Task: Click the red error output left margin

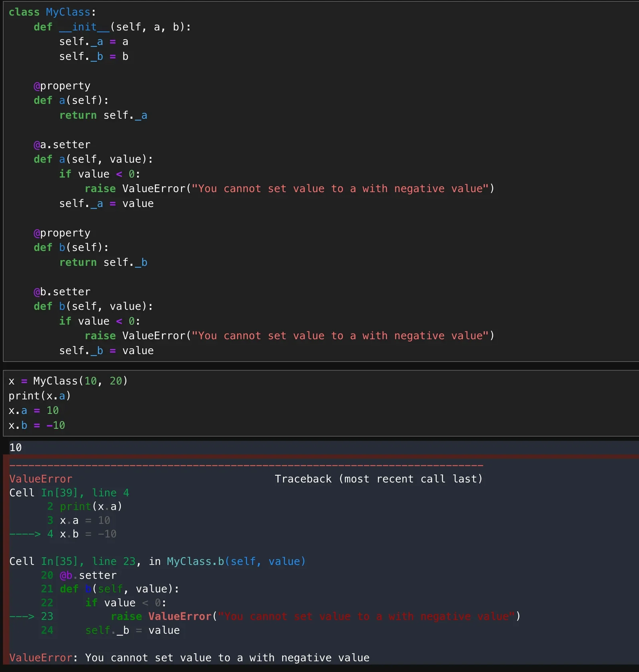Action: 6,559
